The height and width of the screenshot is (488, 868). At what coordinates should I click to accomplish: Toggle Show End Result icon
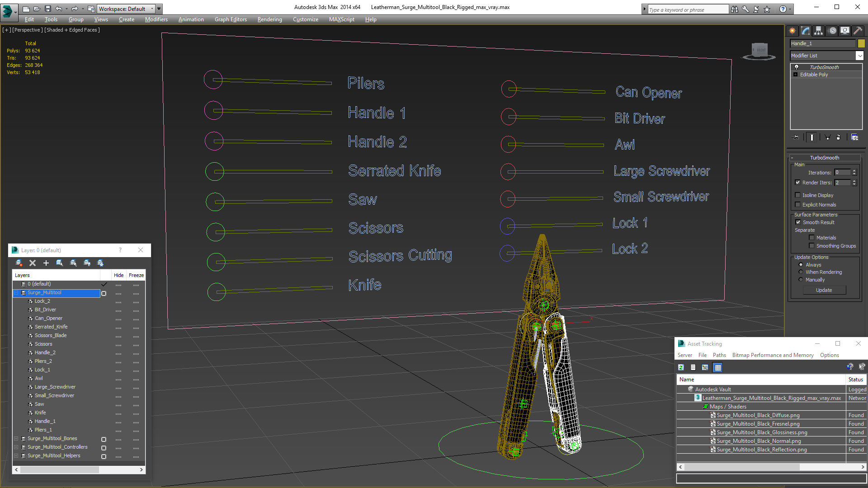pos(812,137)
